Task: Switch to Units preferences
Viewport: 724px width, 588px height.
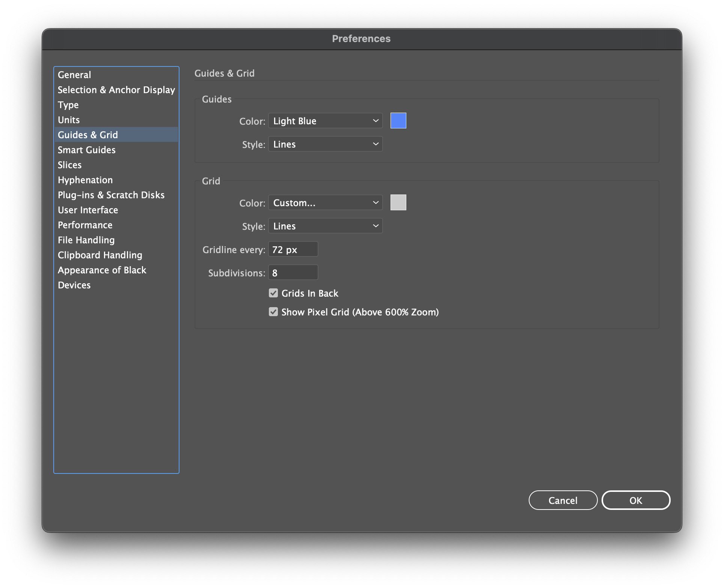Action: click(x=69, y=120)
